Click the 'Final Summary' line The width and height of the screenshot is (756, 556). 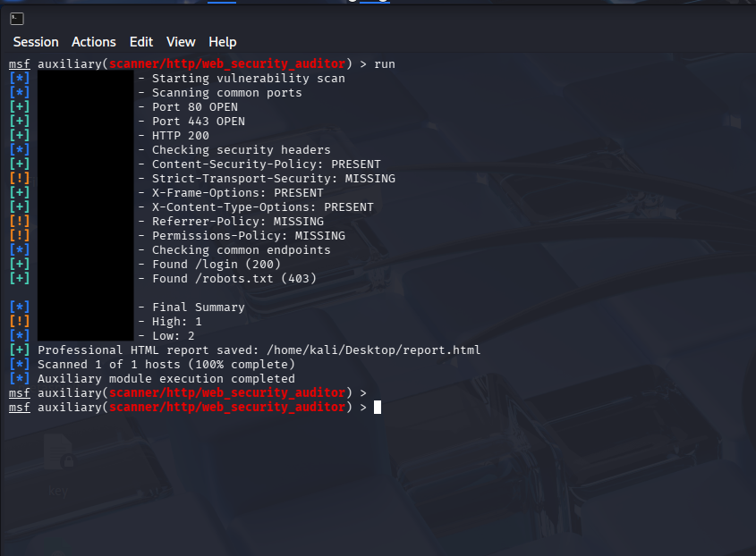click(198, 307)
